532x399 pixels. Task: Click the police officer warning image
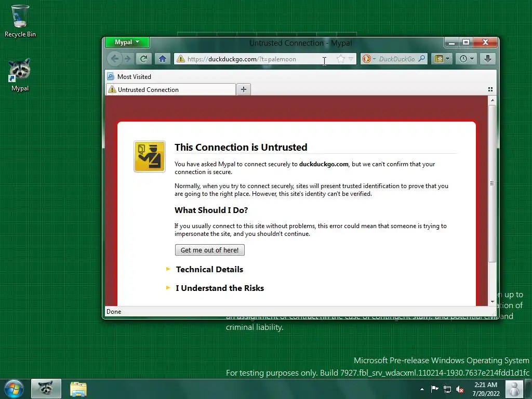click(150, 156)
